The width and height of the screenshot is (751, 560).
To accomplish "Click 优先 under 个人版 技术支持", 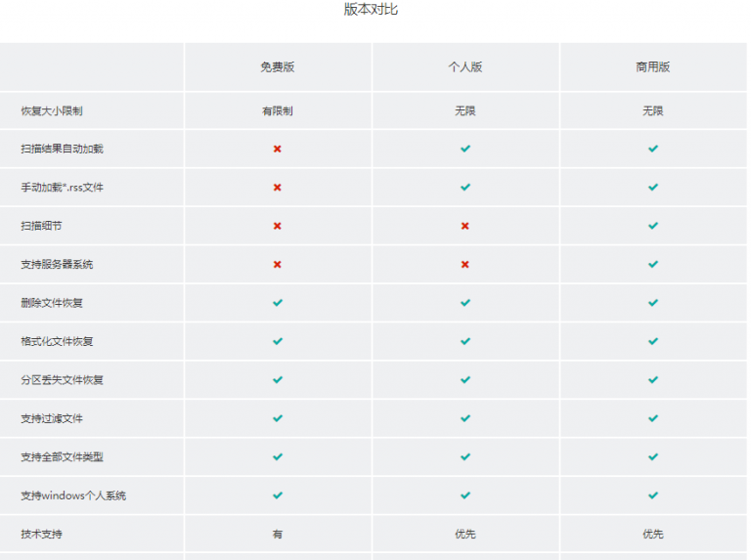I will tap(465, 535).
